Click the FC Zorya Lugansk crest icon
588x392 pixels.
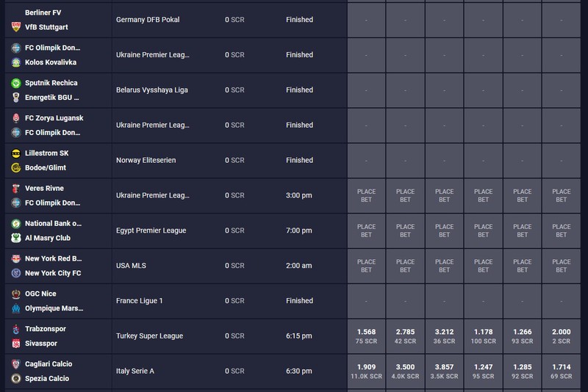[15, 118]
